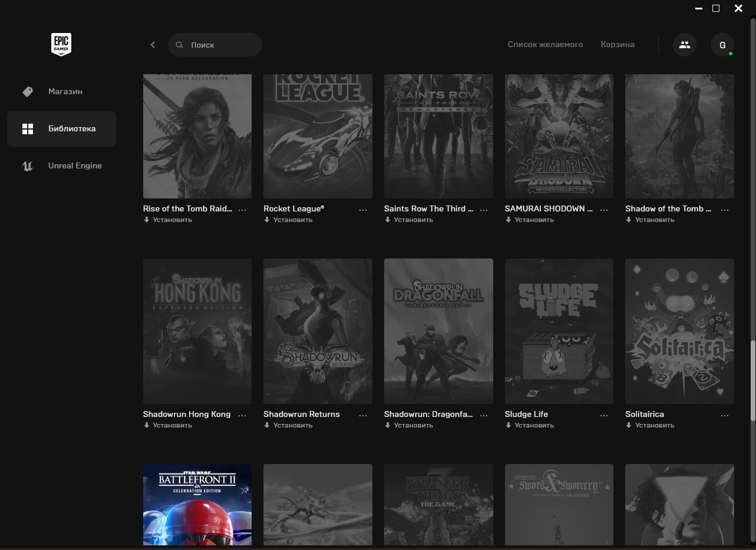Install Shadow of the Tomb Raider
This screenshot has width=756, height=550.
point(650,220)
